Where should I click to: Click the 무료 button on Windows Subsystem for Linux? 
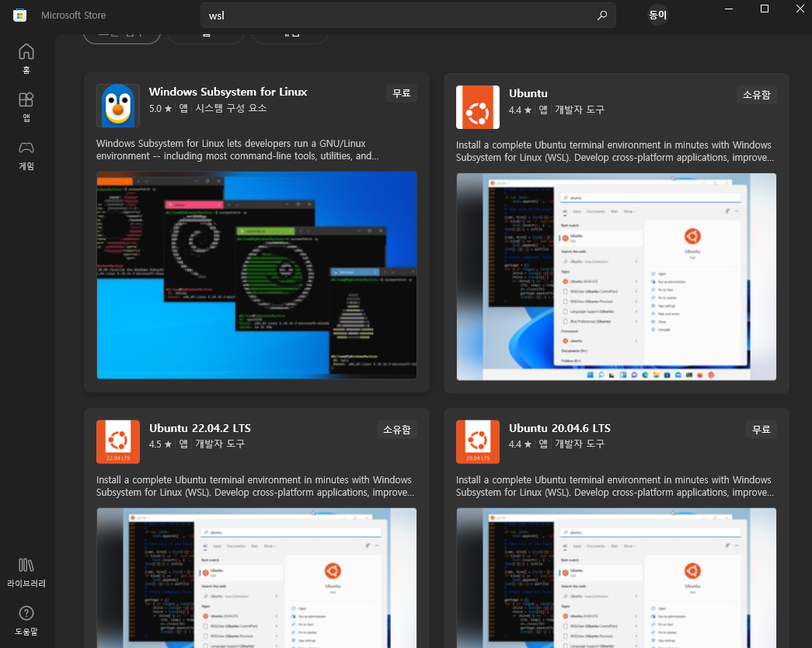point(402,93)
